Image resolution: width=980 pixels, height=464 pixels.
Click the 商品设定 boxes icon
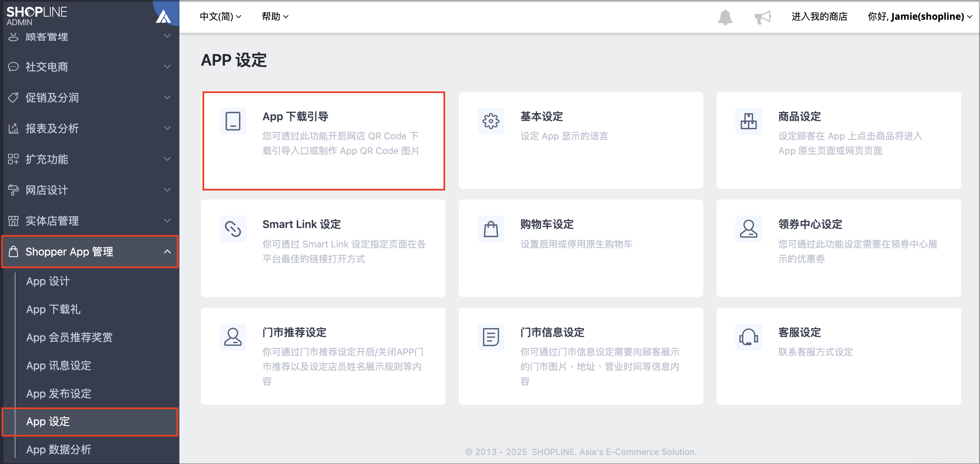click(x=748, y=122)
